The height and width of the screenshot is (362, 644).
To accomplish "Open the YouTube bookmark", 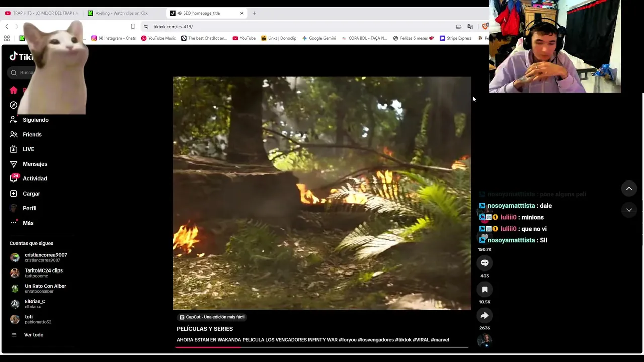I will pos(244,38).
